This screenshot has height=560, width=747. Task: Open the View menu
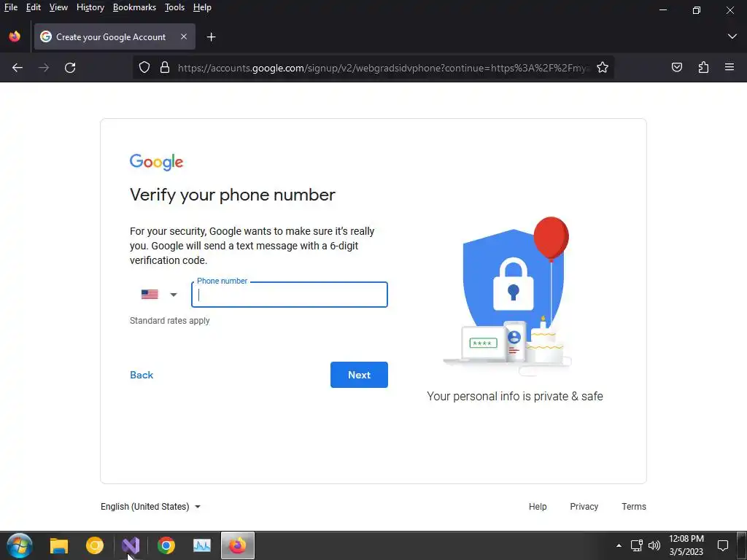(x=58, y=7)
